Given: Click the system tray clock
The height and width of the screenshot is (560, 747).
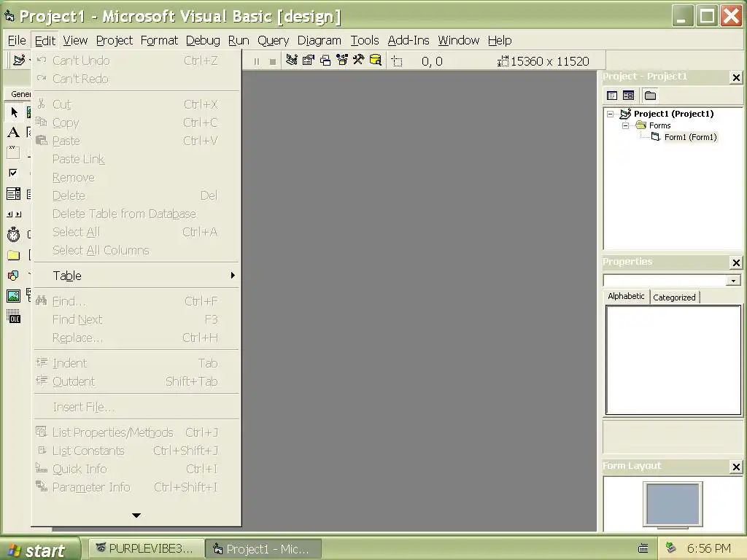Looking at the screenshot, I should point(708,548).
